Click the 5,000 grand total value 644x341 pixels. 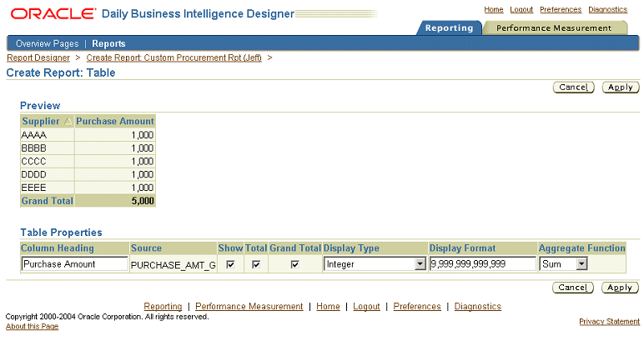pyautogui.click(x=143, y=201)
